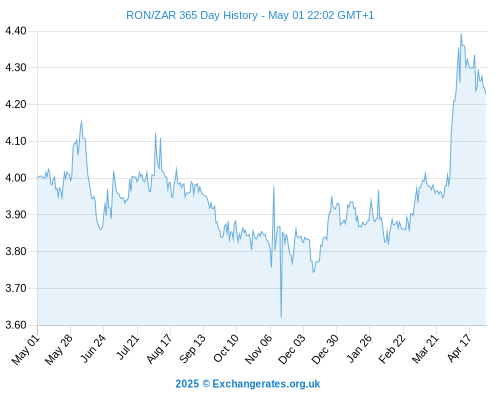Screen dimensions: 495x400
Task: Select the May 01 x-axis label
Action: pos(26,349)
